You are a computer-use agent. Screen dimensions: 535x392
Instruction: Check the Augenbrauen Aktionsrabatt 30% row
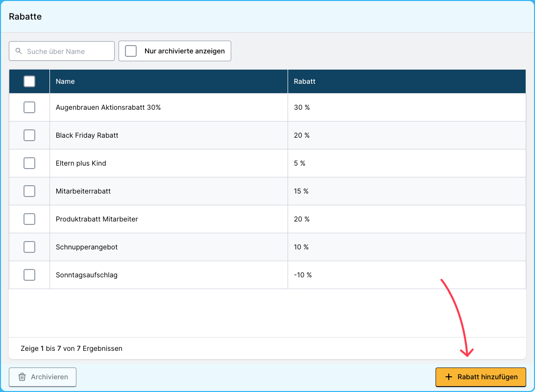[29, 107]
